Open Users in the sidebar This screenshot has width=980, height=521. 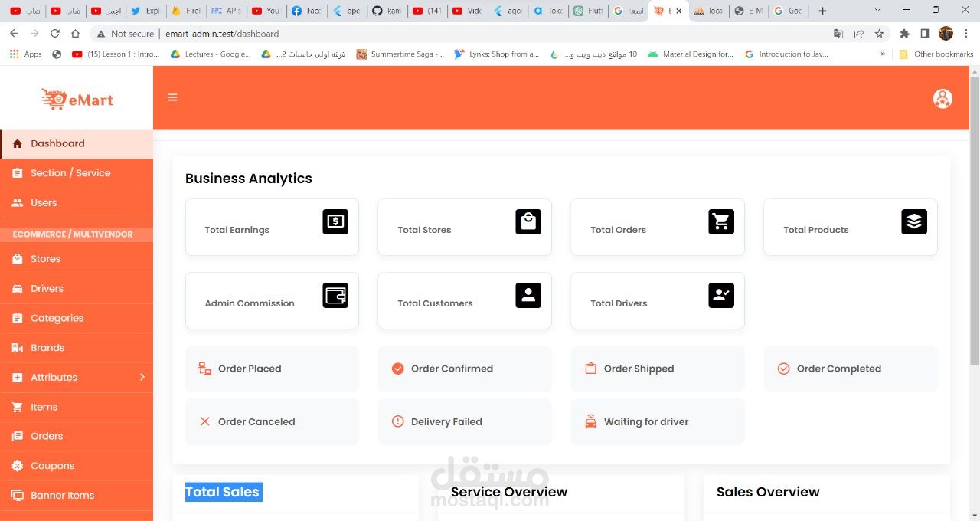77,203
